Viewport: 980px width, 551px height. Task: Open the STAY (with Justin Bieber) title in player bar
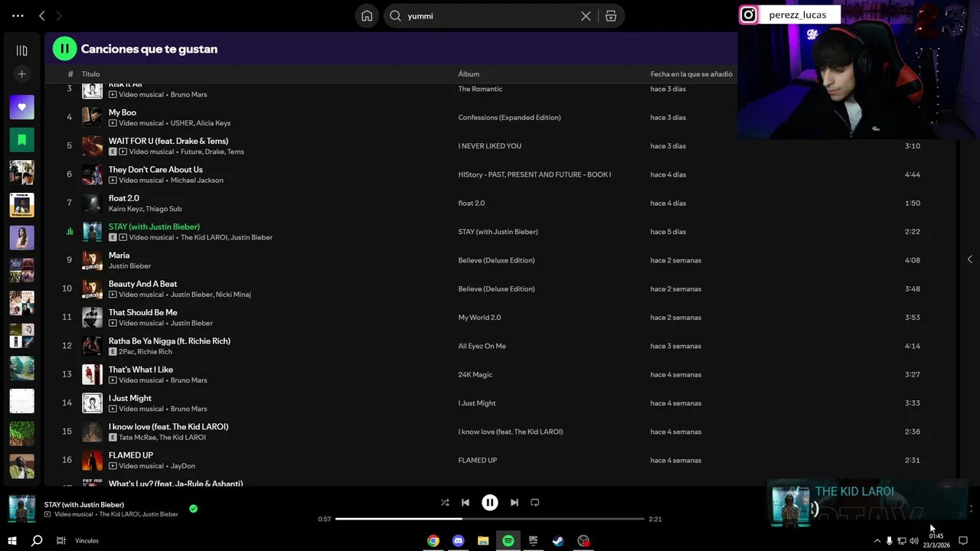point(84,505)
